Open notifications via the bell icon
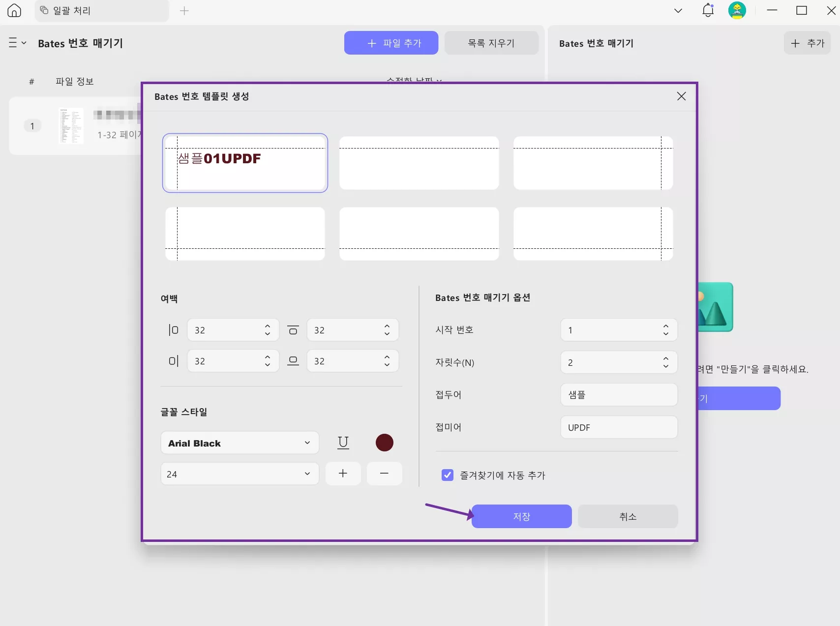840x626 pixels. pyautogui.click(x=708, y=10)
